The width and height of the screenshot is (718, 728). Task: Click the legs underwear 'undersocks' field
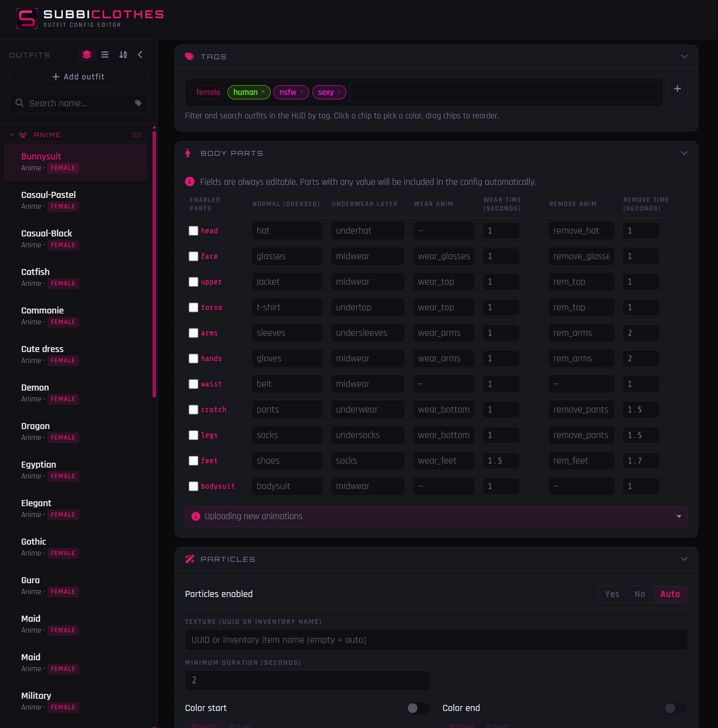point(368,435)
